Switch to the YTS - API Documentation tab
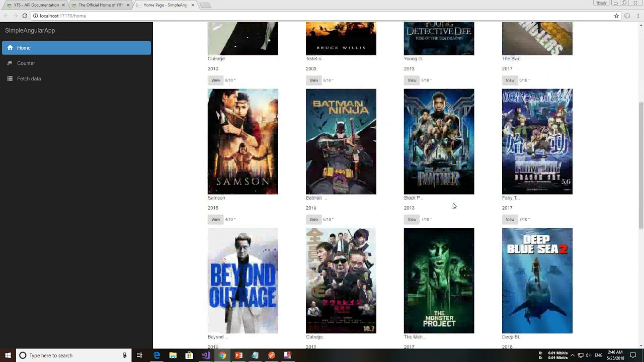The image size is (644, 362). click(36, 5)
